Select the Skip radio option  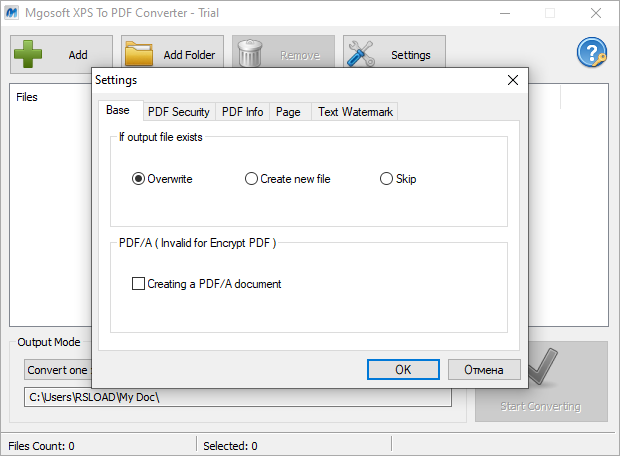[387, 179]
